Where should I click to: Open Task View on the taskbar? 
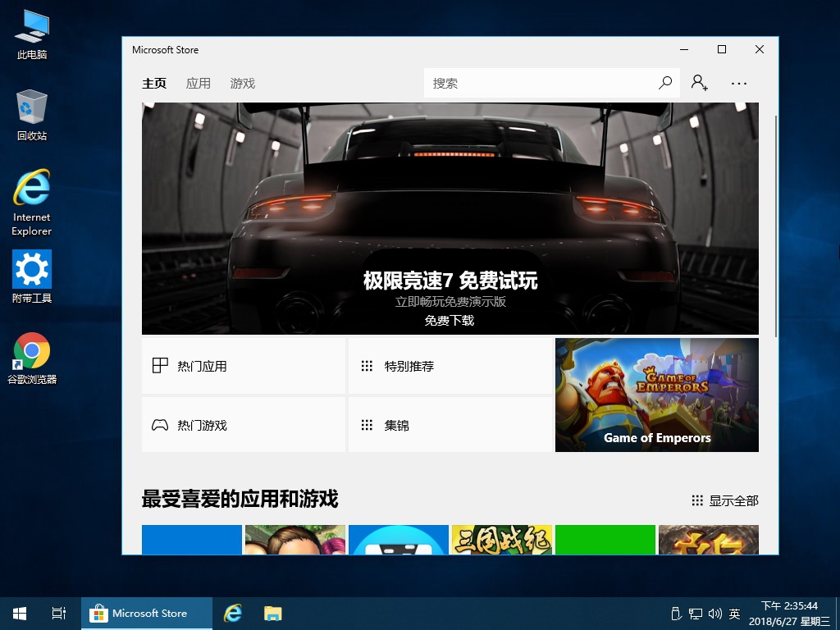[59, 614]
